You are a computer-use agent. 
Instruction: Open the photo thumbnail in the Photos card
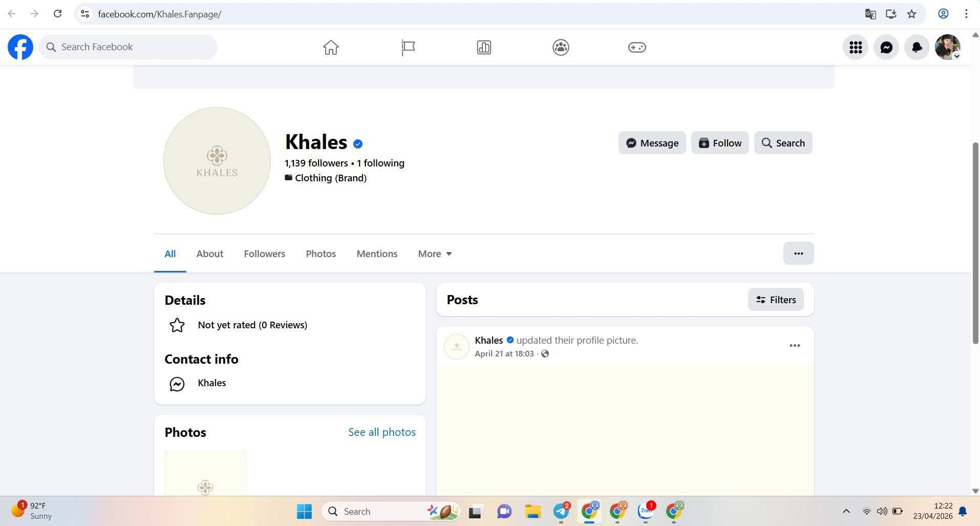[205, 473]
